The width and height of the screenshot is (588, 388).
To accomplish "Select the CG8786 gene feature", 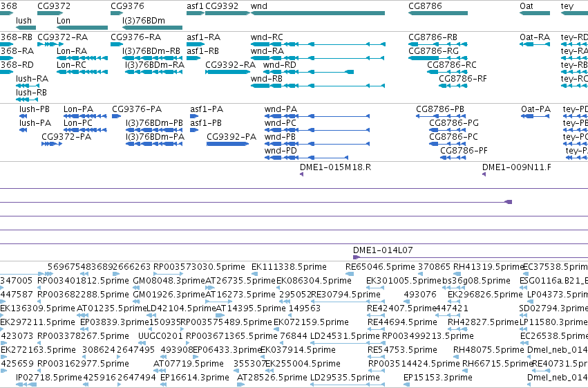I will [438, 13].
